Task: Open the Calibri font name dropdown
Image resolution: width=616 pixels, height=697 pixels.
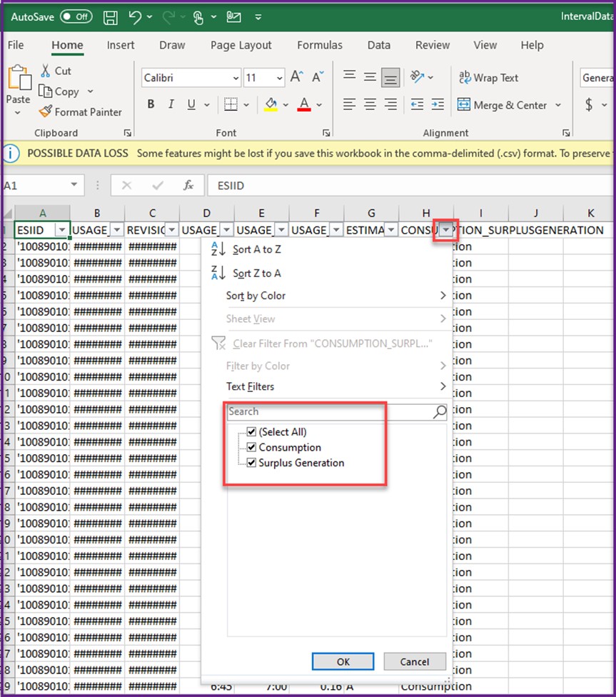Action: click(x=236, y=78)
